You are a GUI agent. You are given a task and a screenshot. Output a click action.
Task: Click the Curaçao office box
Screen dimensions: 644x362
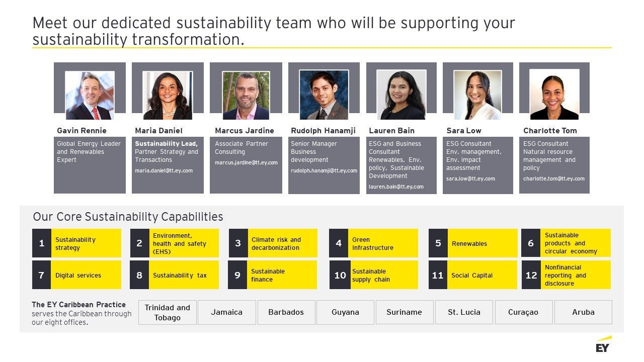point(523,312)
